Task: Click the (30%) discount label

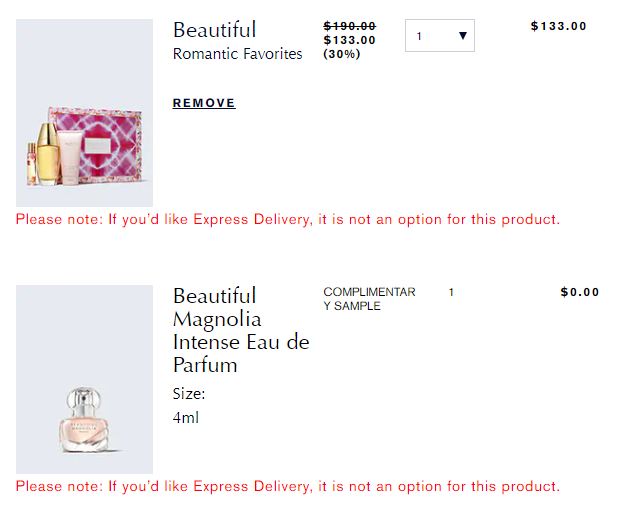Action: pyautogui.click(x=342, y=54)
